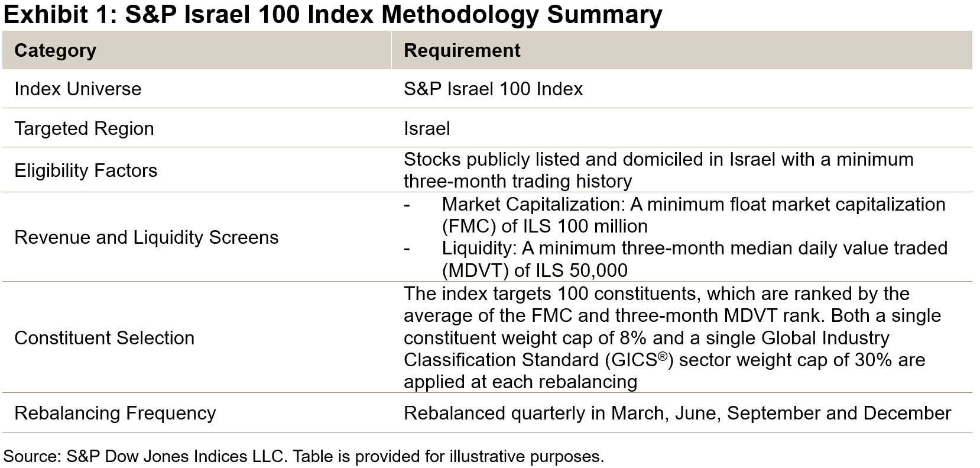Select the Eligibility Factors row label
The height and width of the screenshot is (468, 980).
coord(86,170)
